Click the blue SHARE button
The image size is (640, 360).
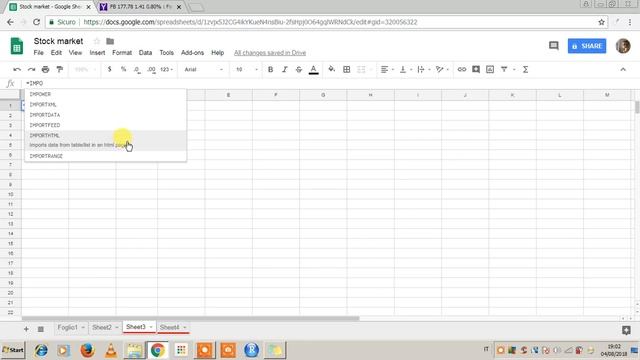[587, 46]
